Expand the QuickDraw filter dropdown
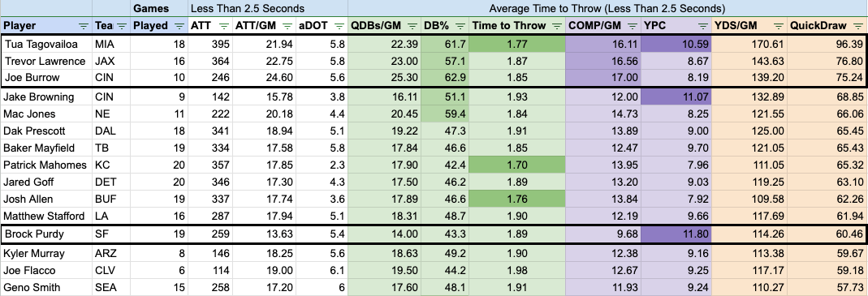This screenshot has width=868, height=296. coord(857,25)
